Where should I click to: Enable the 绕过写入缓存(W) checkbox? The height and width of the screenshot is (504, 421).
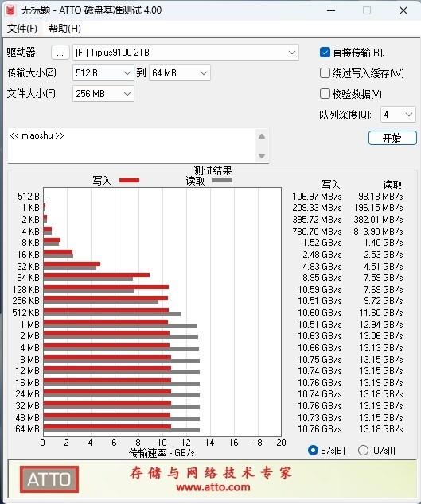(x=325, y=73)
